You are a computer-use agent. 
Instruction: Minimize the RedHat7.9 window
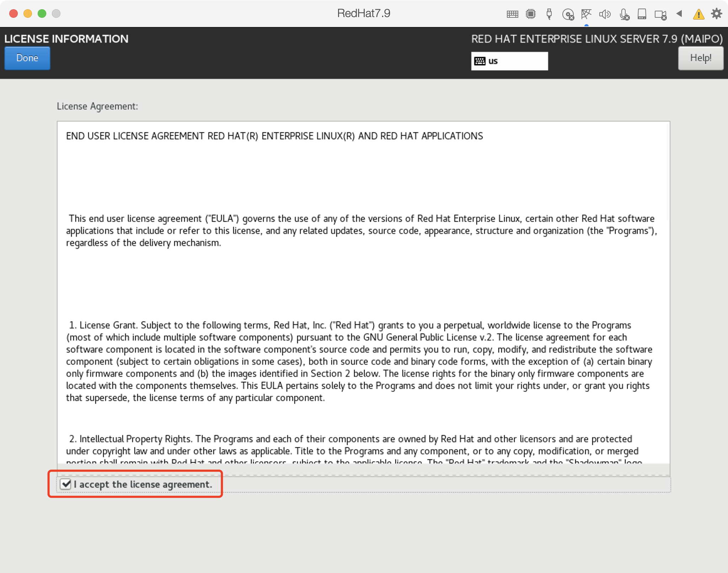point(28,14)
